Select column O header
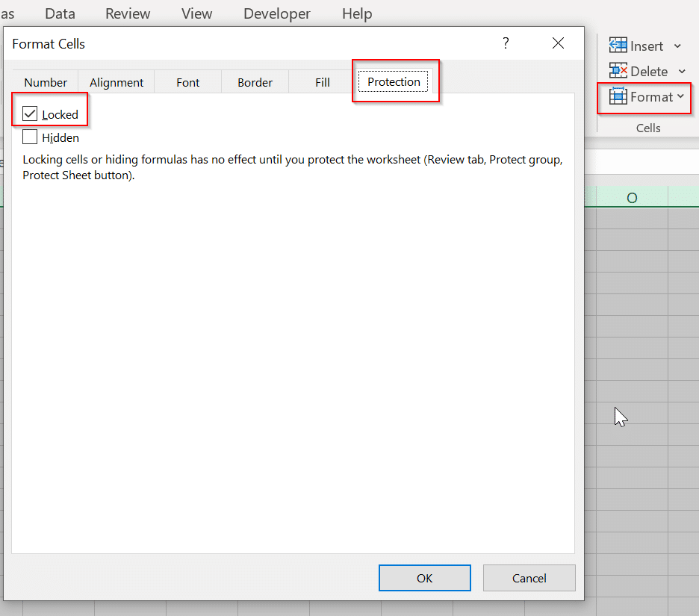 tap(632, 198)
